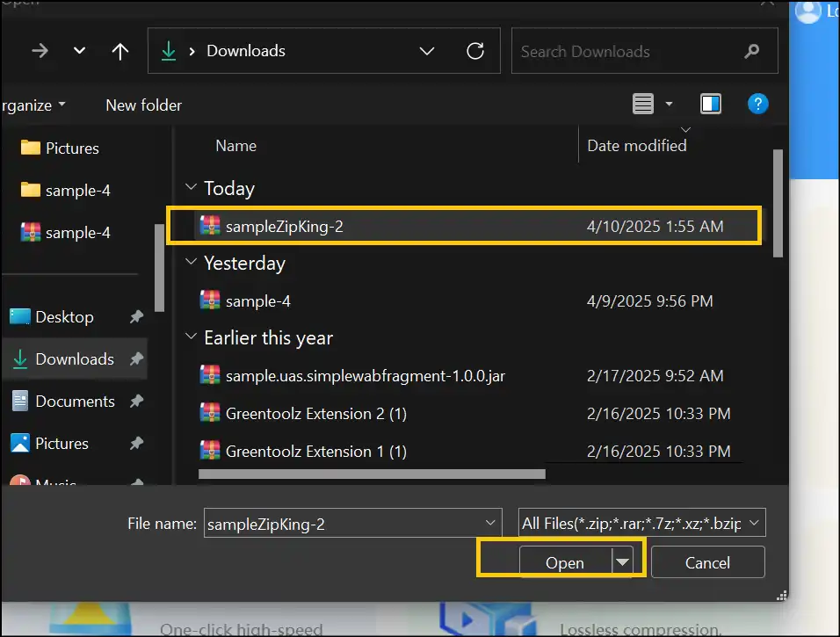Open the File name history dropdown arrow

489,523
